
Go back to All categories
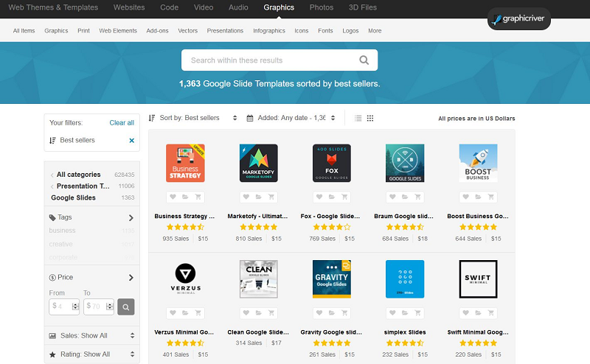pos(78,175)
